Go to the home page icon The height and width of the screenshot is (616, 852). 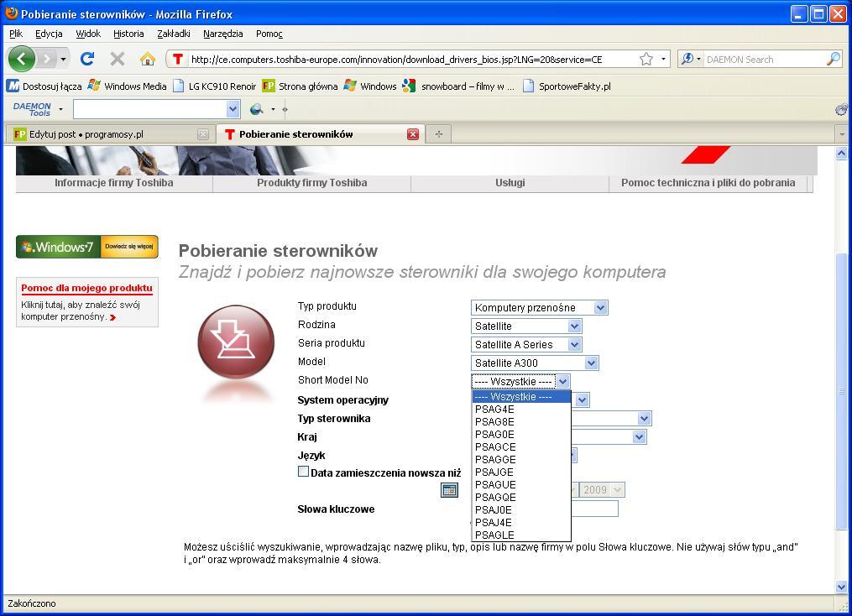[147, 59]
